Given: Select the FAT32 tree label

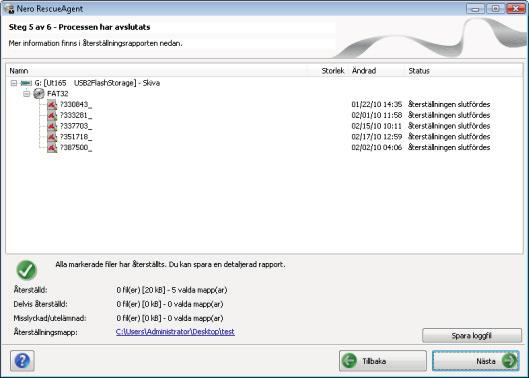Looking at the screenshot, I should [x=58, y=94].
